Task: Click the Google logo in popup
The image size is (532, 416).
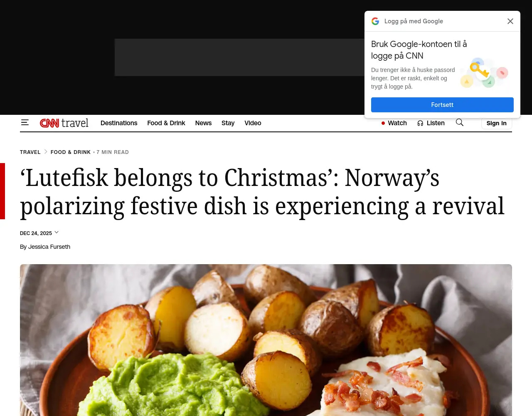Action: tap(375, 21)
